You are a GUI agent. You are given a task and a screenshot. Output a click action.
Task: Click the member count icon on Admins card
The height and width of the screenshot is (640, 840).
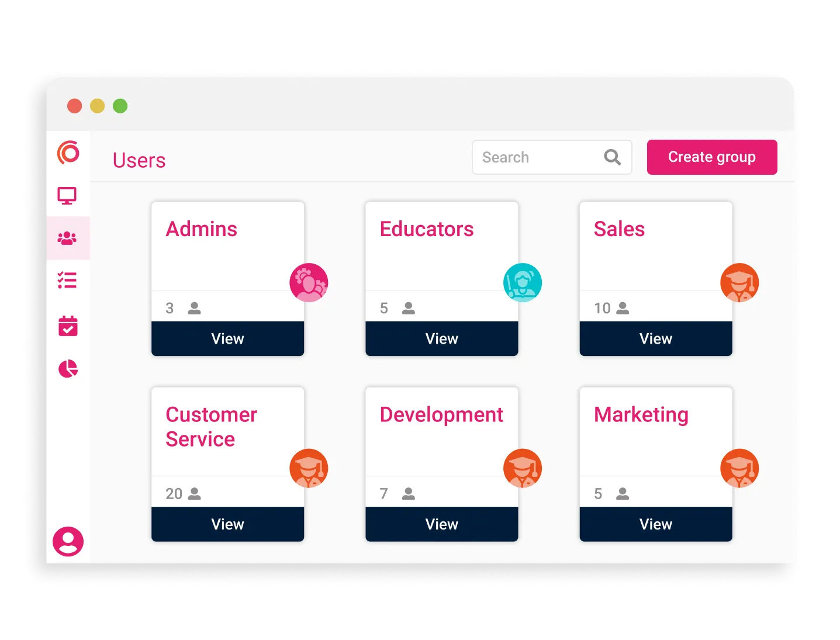click(193, 308)
